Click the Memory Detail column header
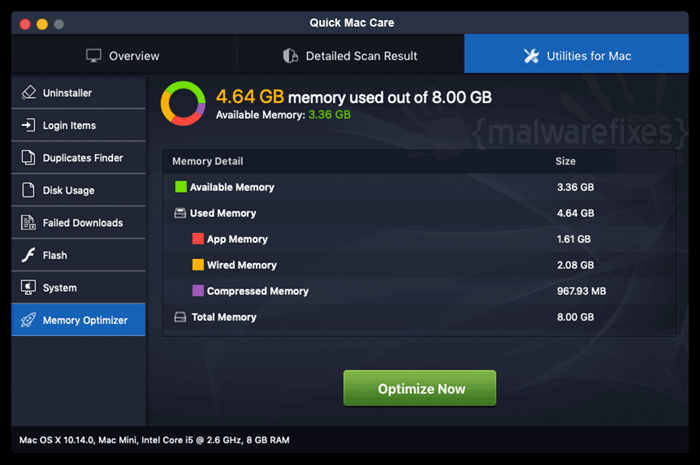The width and height of the screenshot is (700, 465). point(208,161)
